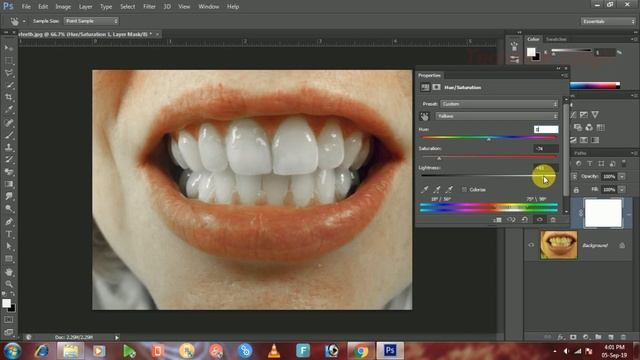The height and width of the screenshot is (360, 640).
Task: Open the Opacity dropdown arrow in Layers
Action: (x=622, y=177)
